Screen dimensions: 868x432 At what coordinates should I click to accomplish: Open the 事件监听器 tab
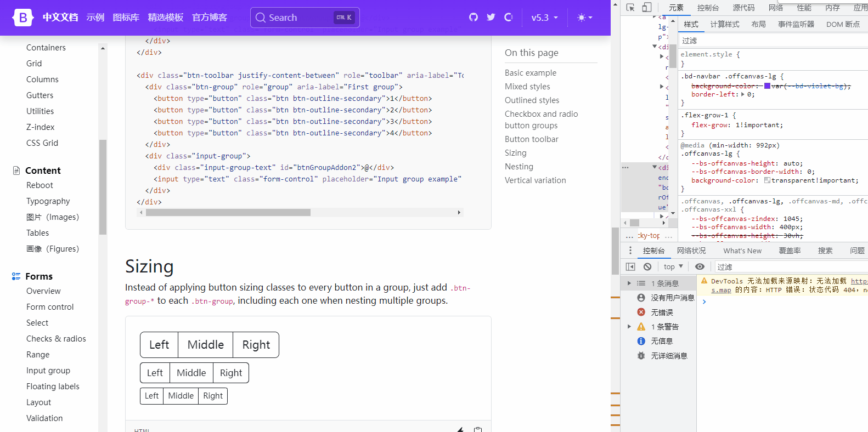796,24
